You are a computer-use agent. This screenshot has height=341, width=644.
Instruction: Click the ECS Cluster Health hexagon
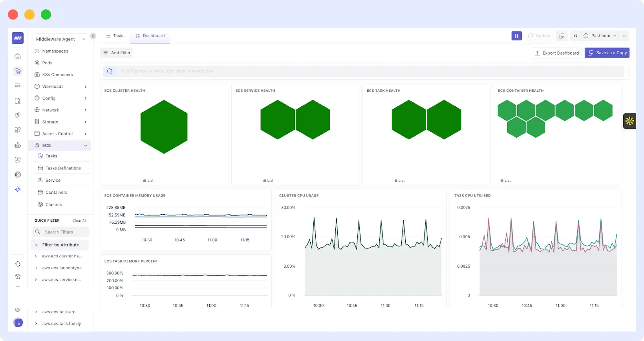coord(164,127)
